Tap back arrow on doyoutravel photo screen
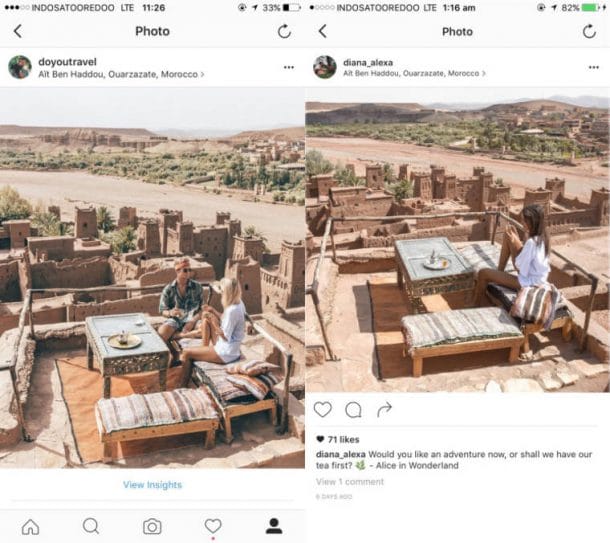 [x=18, y=31]
